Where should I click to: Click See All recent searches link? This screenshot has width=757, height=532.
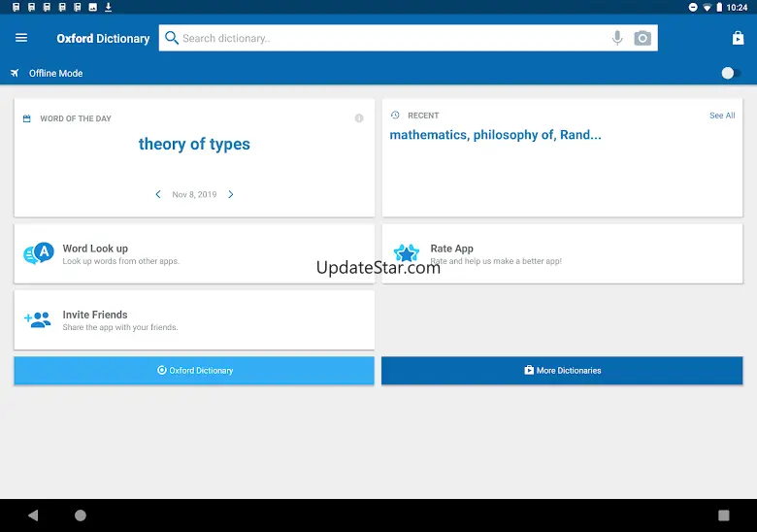tap(722, 116)
